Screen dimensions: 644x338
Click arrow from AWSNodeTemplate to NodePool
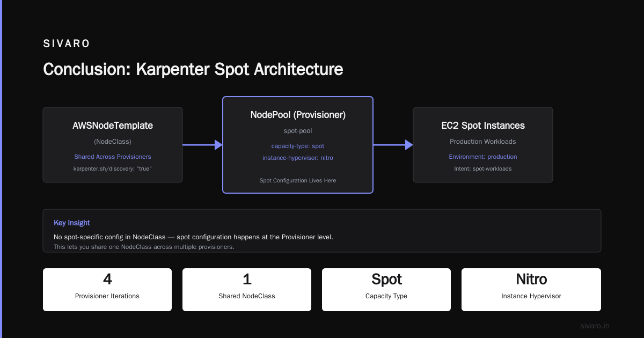coord(202,145)
